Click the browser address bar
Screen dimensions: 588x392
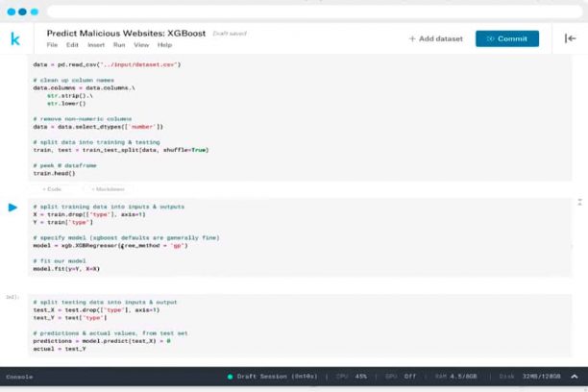(x=314, y=12)
